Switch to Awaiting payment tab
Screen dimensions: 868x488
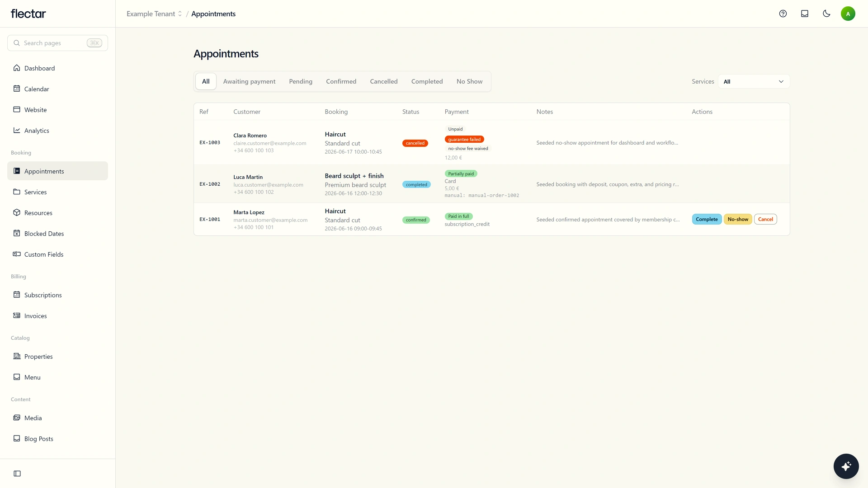249,81
